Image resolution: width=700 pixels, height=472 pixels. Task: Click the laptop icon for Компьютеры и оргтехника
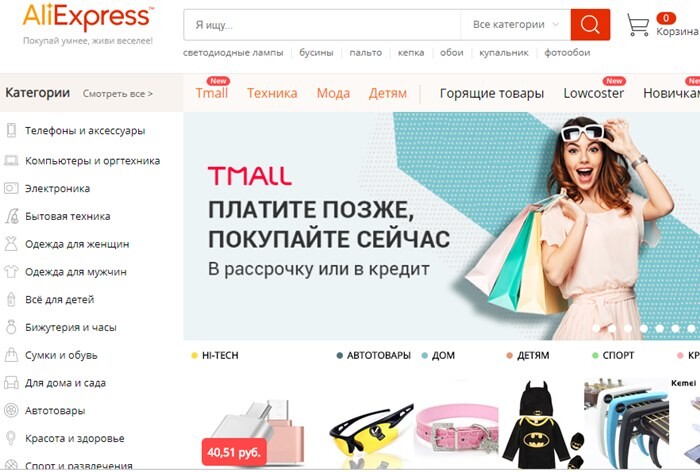(x=11, y=160)
